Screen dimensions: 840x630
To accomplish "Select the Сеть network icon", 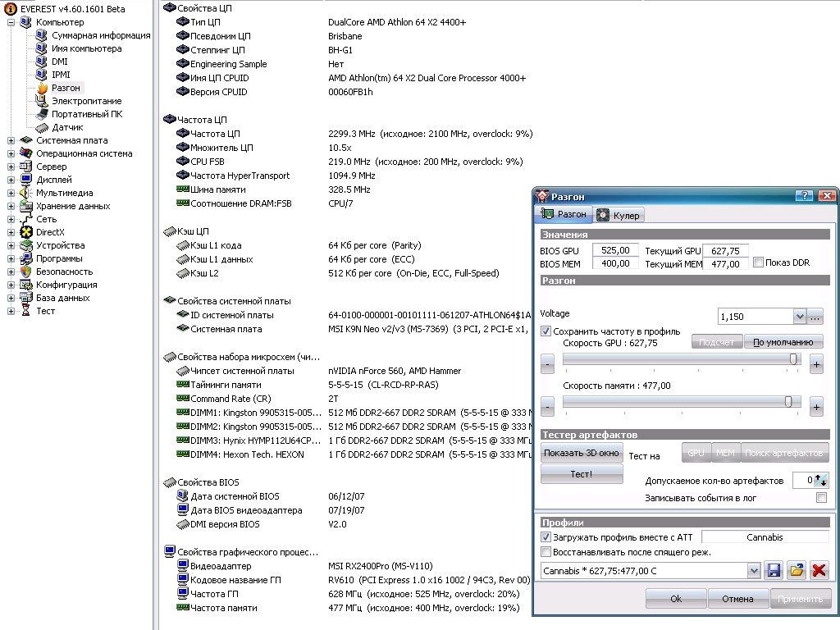I will 25,219.
